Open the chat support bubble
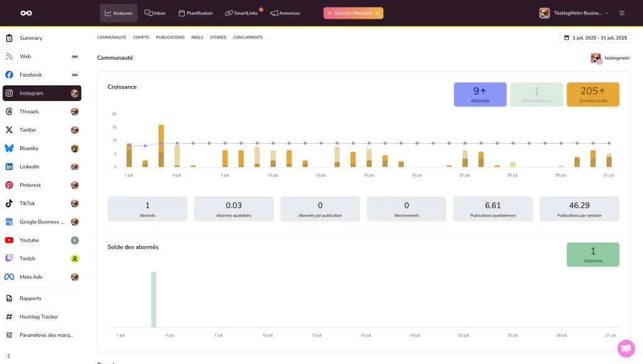 625,348
